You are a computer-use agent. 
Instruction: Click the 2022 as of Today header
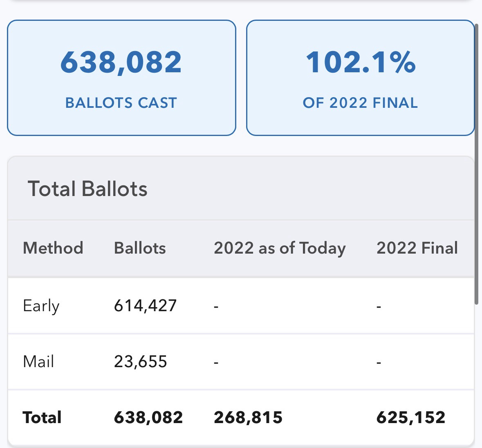(280, 248)
